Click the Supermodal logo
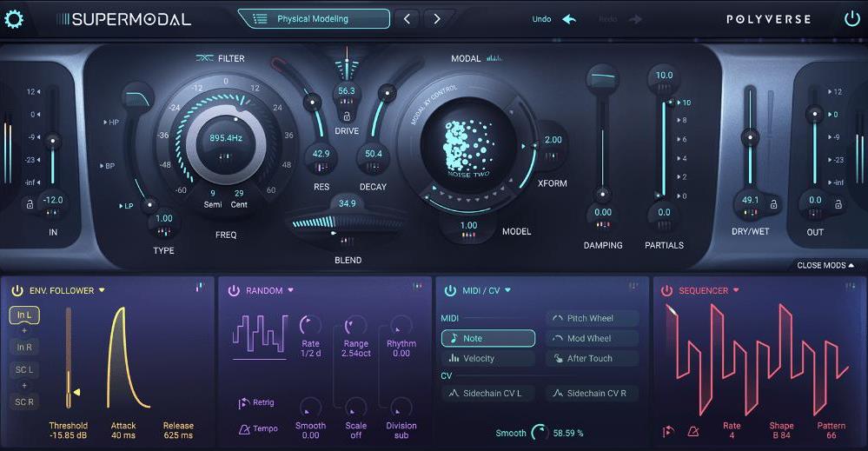This screenshot has height=451, width=868. (124, 19)
